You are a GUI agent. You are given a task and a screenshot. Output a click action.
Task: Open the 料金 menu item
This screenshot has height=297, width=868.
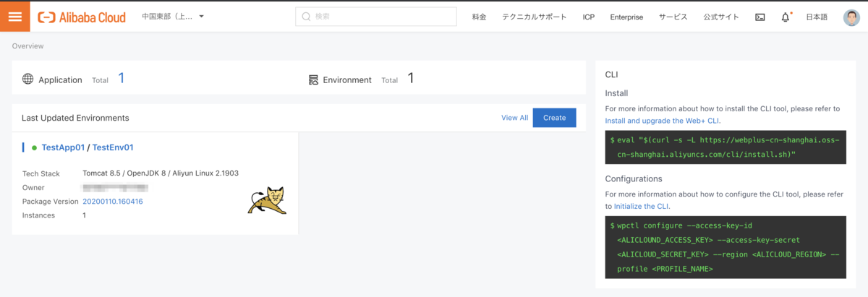[479, 17]
